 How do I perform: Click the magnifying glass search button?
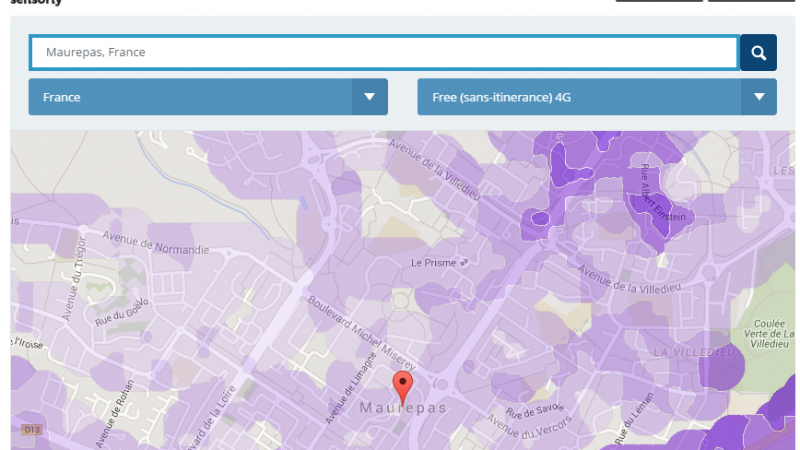758,53
